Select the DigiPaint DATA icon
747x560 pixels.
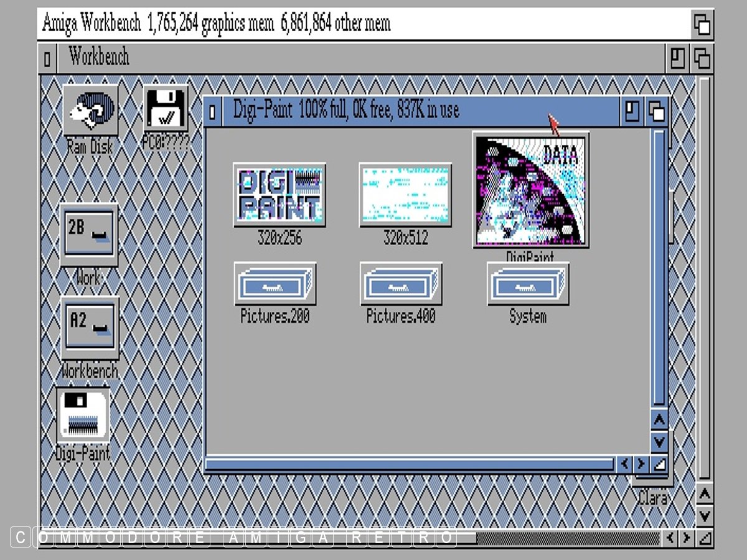tap(530, 190)
